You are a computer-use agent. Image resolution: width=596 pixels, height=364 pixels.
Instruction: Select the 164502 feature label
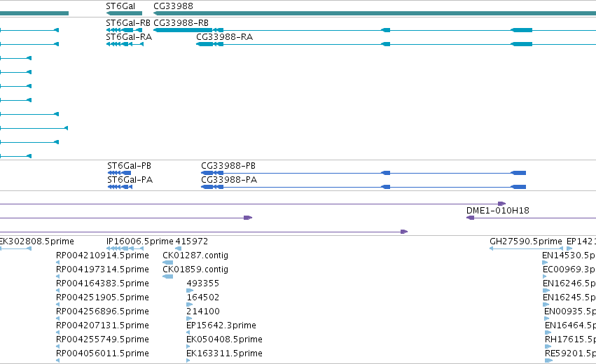tap(203, 297)
